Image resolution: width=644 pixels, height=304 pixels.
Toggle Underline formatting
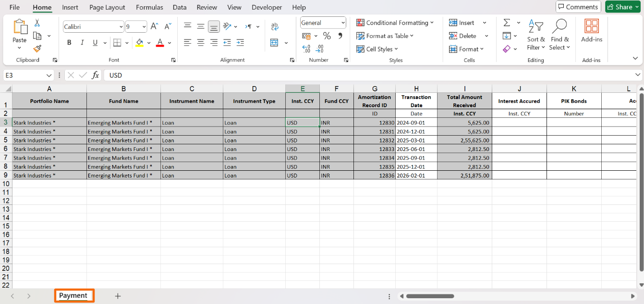[95, 43]
